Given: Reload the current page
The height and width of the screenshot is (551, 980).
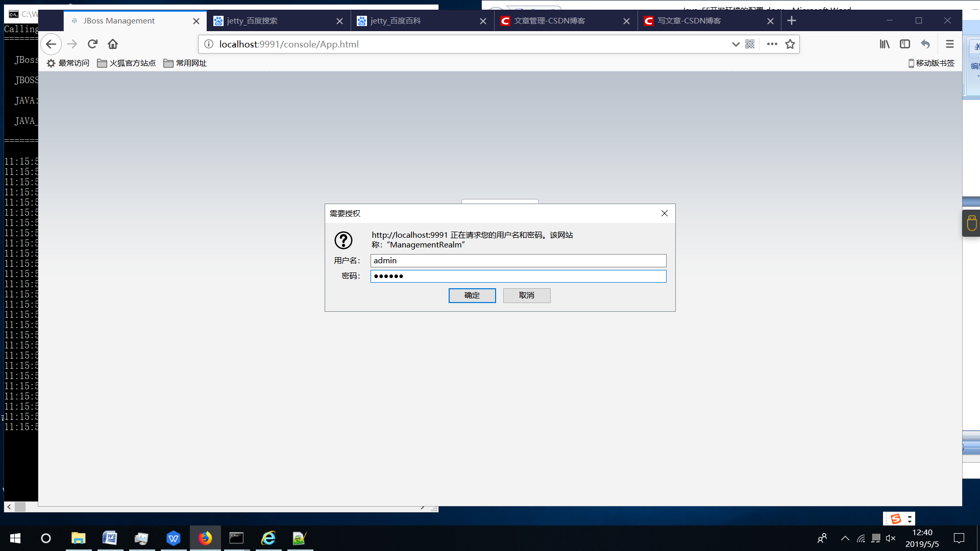Looking at the screenshot, I should (x=92, y=44).
